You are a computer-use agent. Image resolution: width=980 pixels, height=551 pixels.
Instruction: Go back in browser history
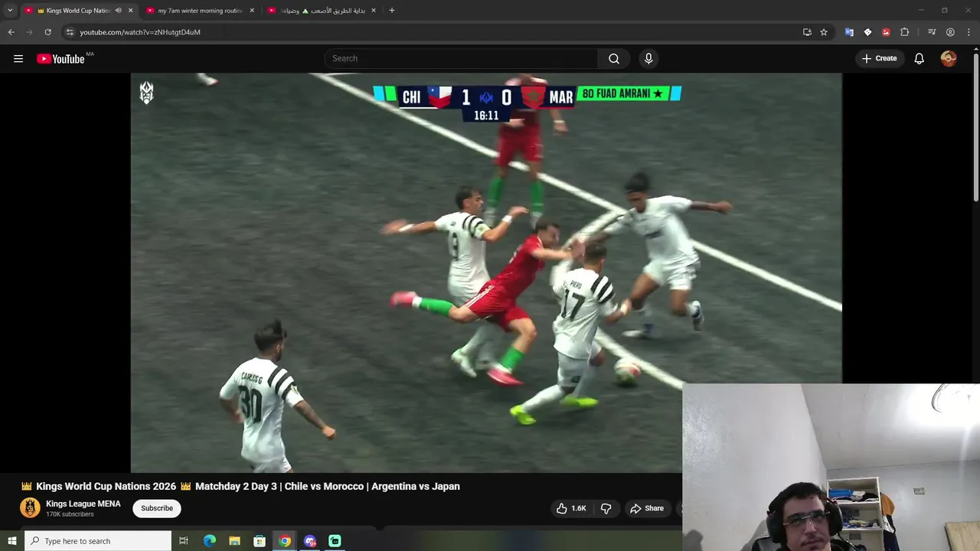pyautogui.click(x=11, y=32)
